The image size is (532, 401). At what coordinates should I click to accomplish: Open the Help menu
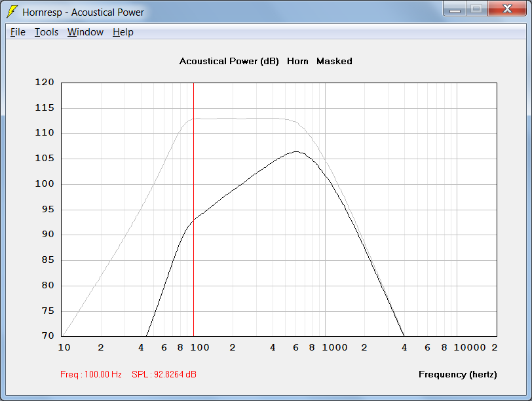[123, 32]
